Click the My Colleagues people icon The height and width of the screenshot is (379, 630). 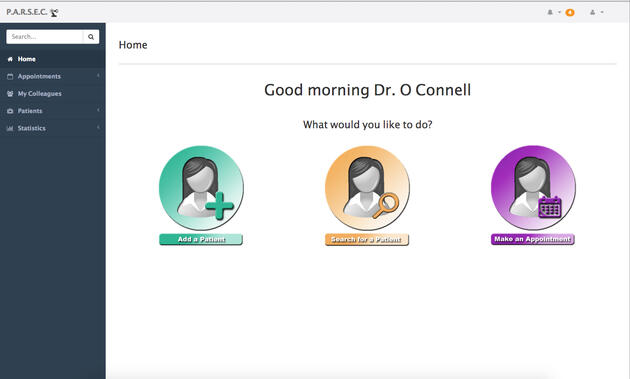coord(10,94)
